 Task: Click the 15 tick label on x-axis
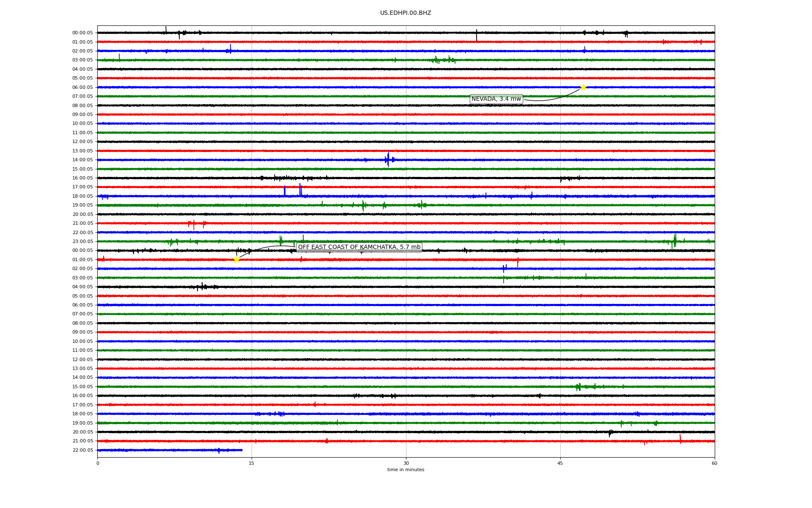pos(252,463)
